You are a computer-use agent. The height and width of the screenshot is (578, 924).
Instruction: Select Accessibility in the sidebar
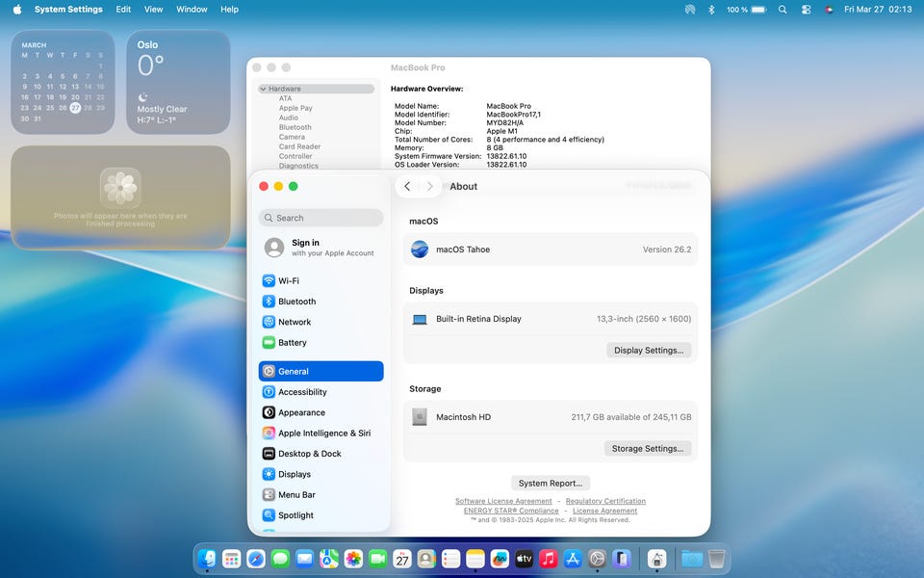click(x=302, y=392)
